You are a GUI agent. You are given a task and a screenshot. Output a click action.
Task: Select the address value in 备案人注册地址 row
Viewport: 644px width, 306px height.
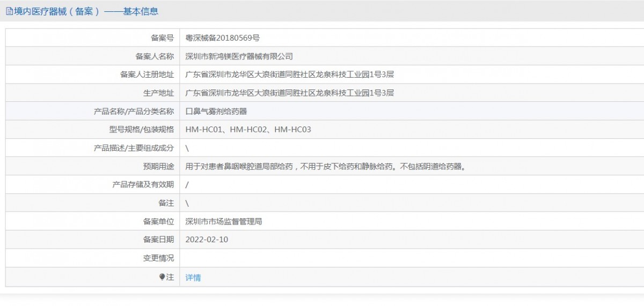(x=290, y=74)
